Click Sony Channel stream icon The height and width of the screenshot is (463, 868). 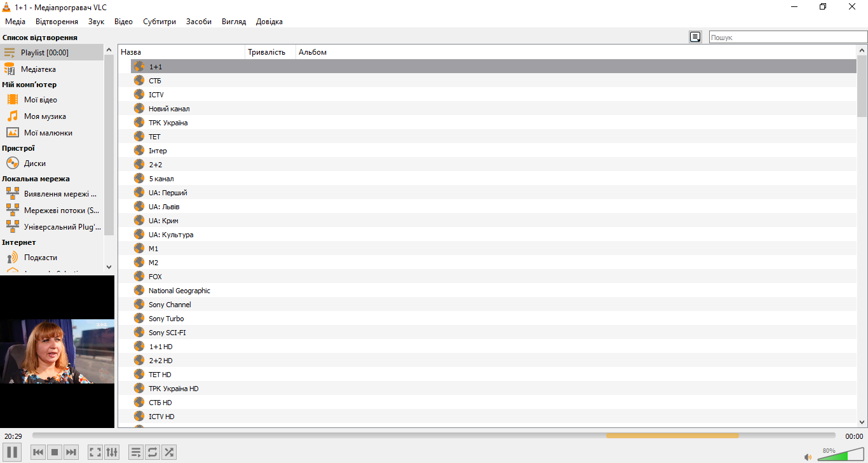pos(139,304)
